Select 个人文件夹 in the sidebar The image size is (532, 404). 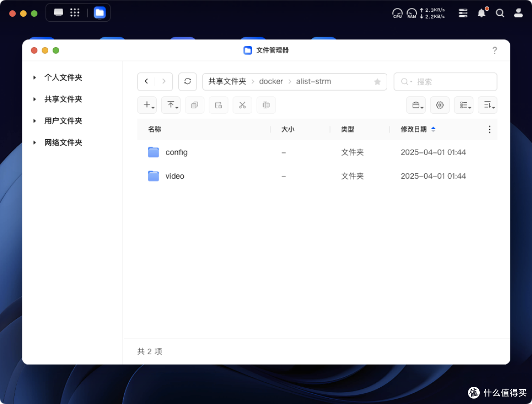pyautogui.click(x=63, y=78)
